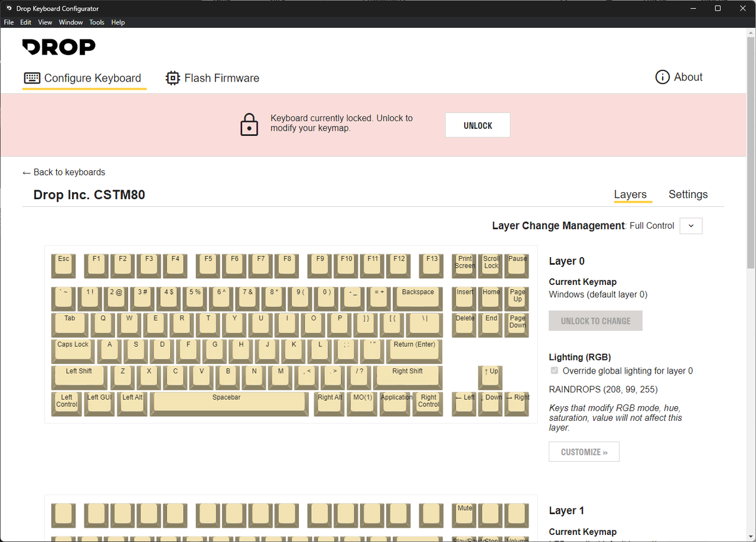The image size is (756, 542).
Task: Select the Right Shift key
Action: tap(408, 378)
